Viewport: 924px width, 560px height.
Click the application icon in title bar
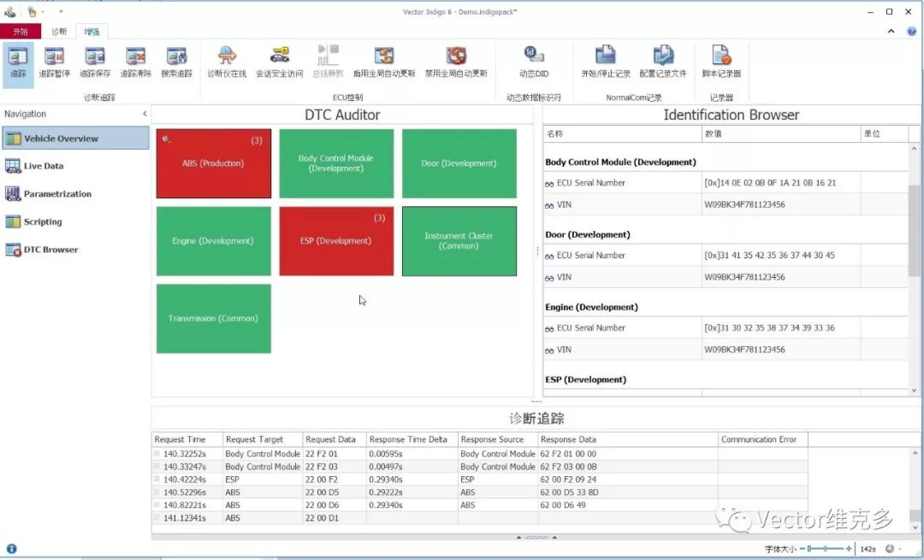(10, 12)
